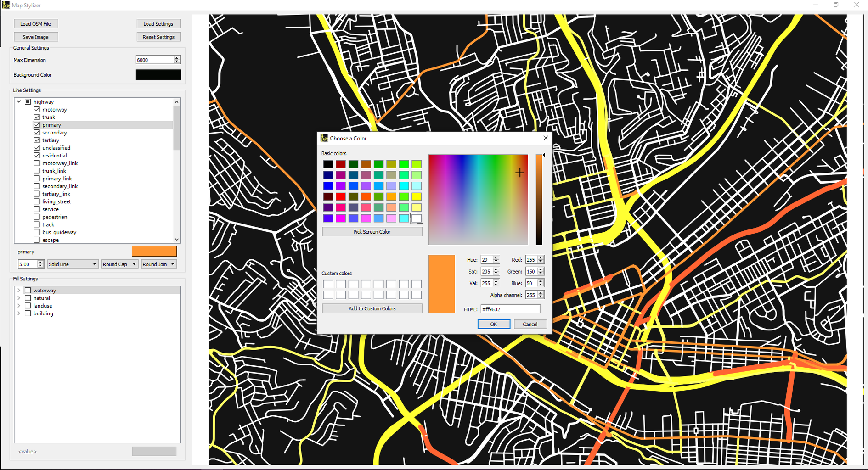Viewport: 868px width, 470px height.
Task: Collapse the highway tree in Line Settings
Action: point(18,101)
